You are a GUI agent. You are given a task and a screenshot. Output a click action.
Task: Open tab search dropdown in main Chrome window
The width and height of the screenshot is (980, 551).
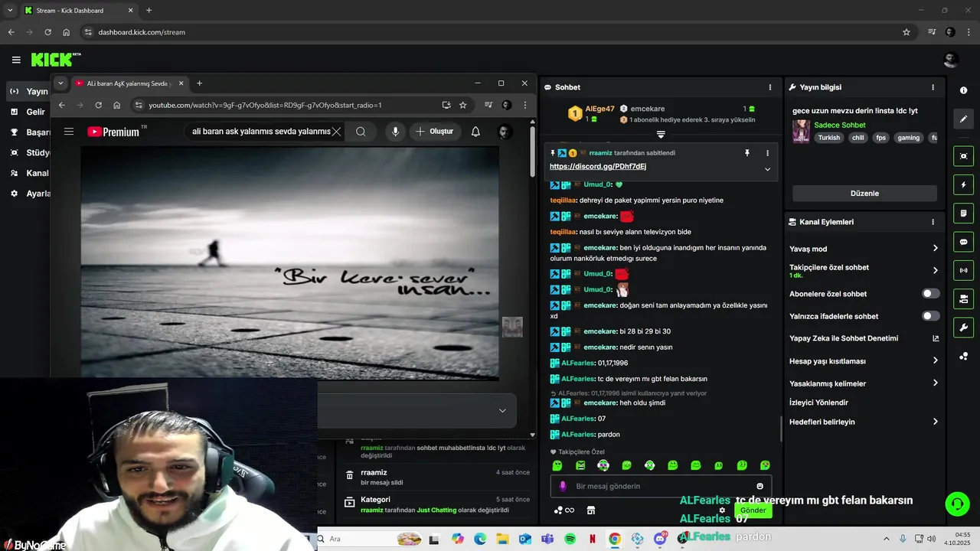tap(10, 10)
